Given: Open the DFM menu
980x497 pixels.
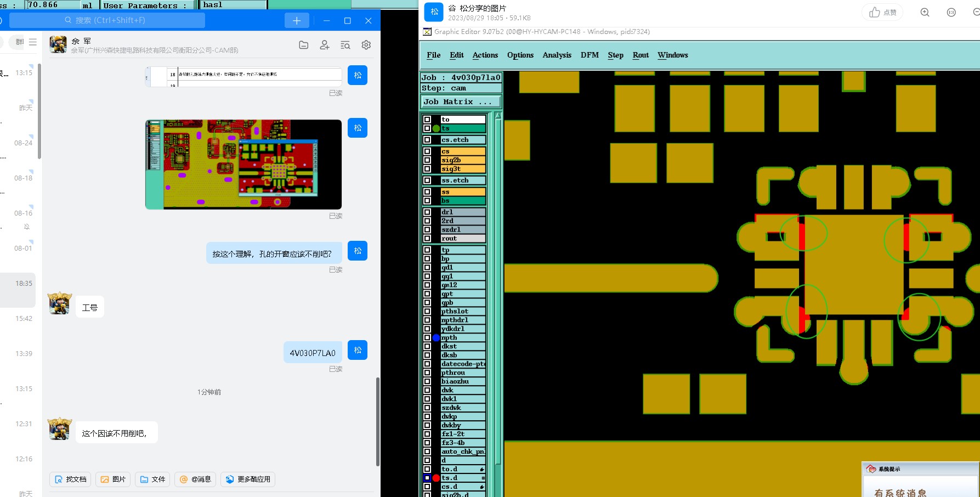Looking at the screenshot, I should pos(590,55).
